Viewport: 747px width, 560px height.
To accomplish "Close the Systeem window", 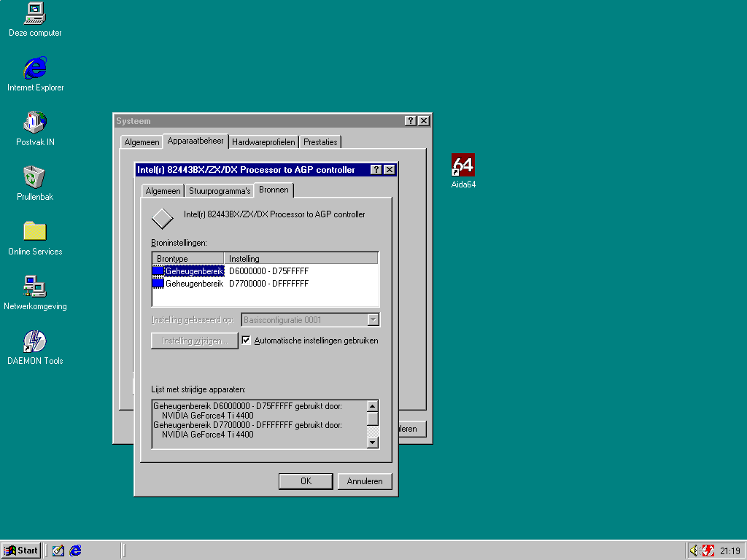I will (424, 121).
